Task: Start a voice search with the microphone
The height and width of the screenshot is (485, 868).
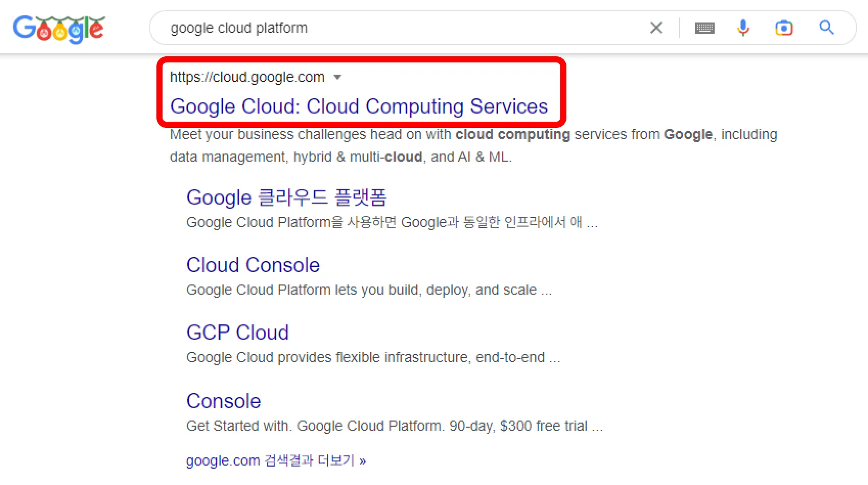Action: tap(743, 28)
